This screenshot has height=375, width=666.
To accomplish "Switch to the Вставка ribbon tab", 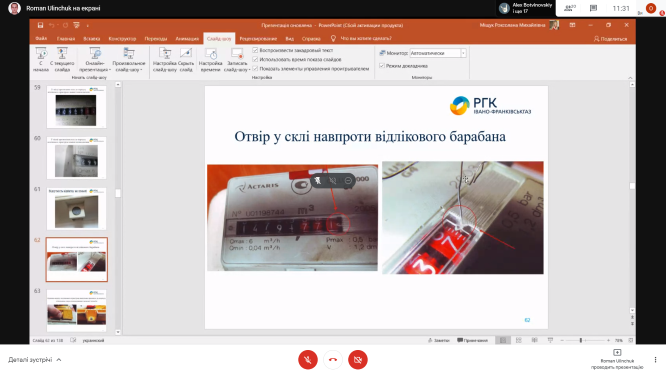I will click(92, 39).
